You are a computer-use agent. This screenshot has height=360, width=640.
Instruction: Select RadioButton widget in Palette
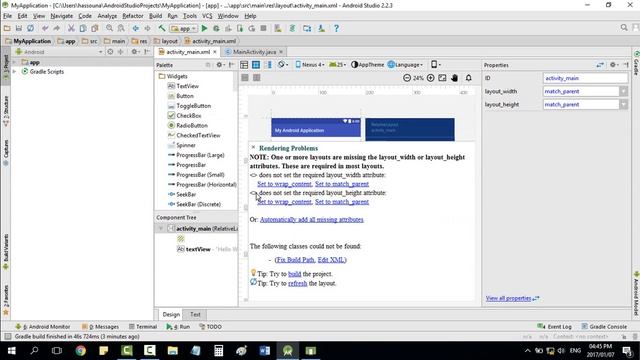tap(192, 125)
